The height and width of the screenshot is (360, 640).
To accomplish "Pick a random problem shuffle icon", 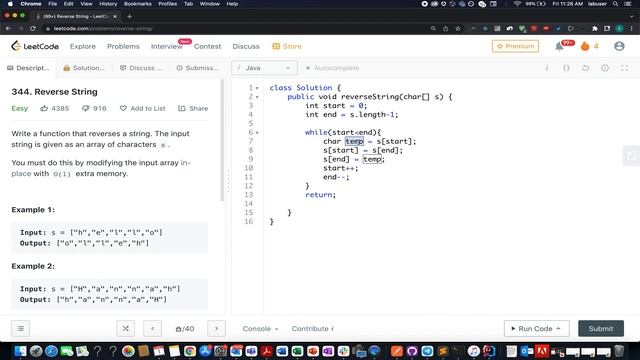I will click(126, 328).
